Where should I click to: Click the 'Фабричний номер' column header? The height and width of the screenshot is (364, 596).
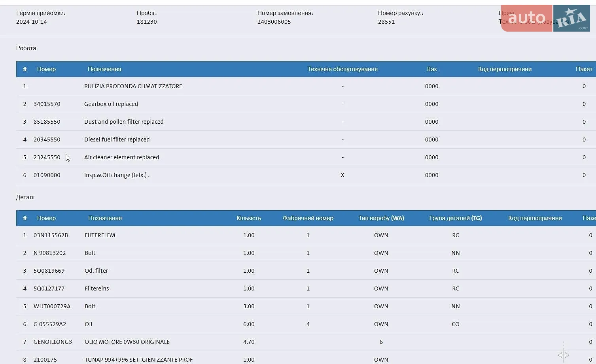click(308, 218)
